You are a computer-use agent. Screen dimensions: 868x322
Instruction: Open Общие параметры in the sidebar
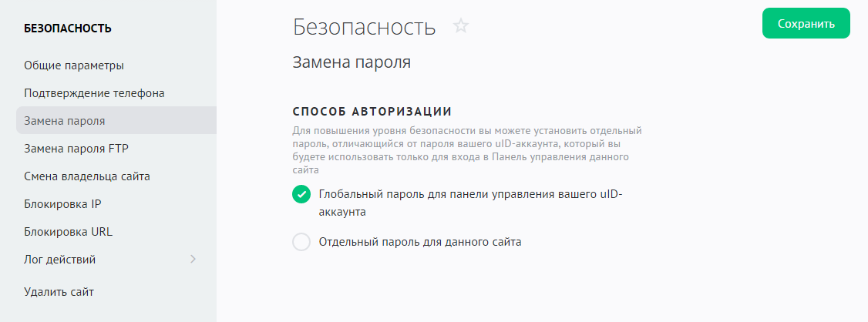tap(74, 65)
